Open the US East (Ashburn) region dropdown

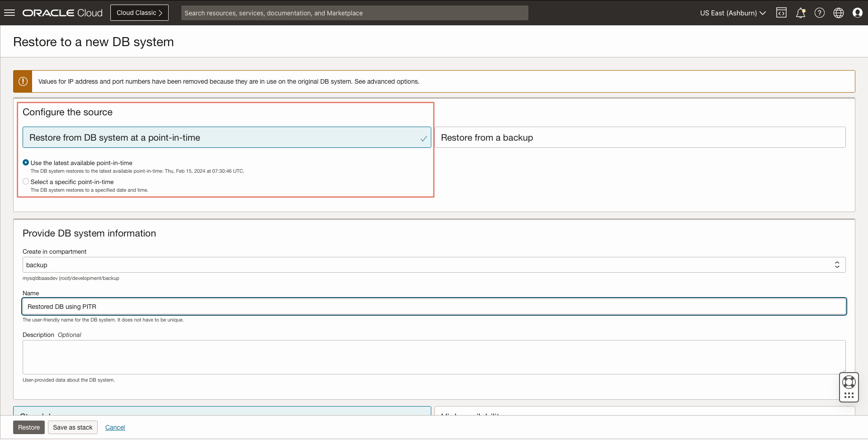pos(733,13)
